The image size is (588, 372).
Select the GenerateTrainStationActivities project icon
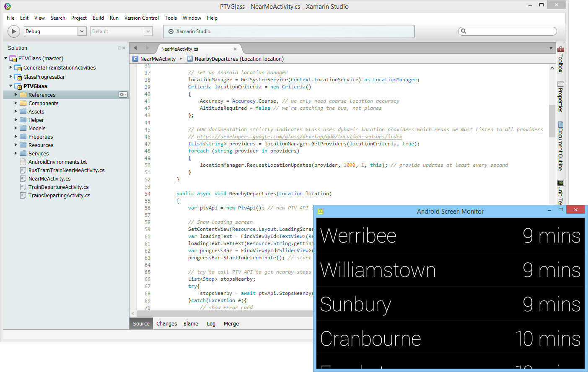pyautogui.click(x=18, y=68)
